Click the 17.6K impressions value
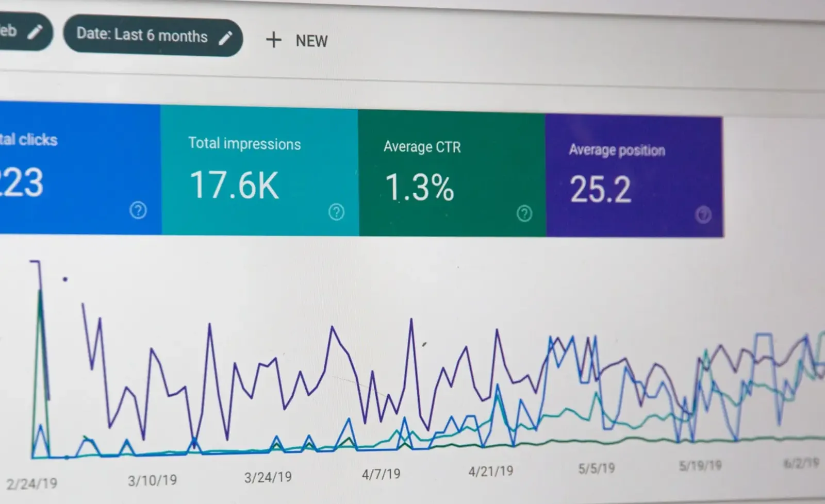Viewport: 825px width, 504px height. [x=234, y=185]
